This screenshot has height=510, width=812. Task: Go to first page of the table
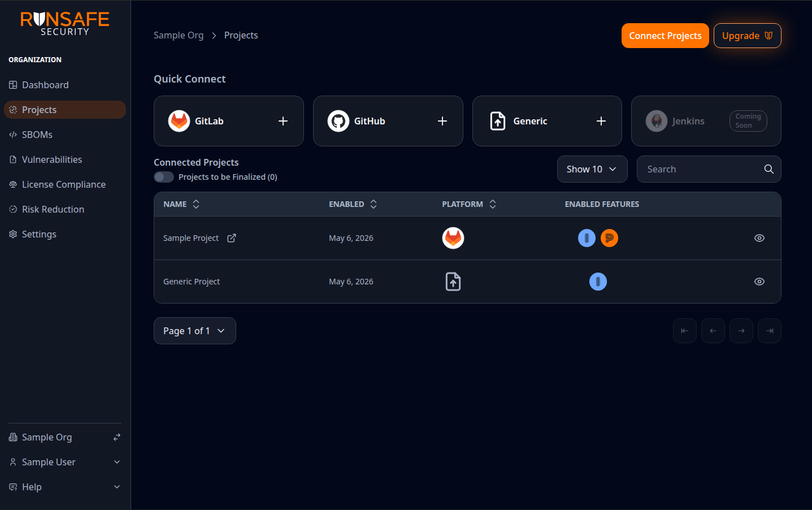coord(685,331)
